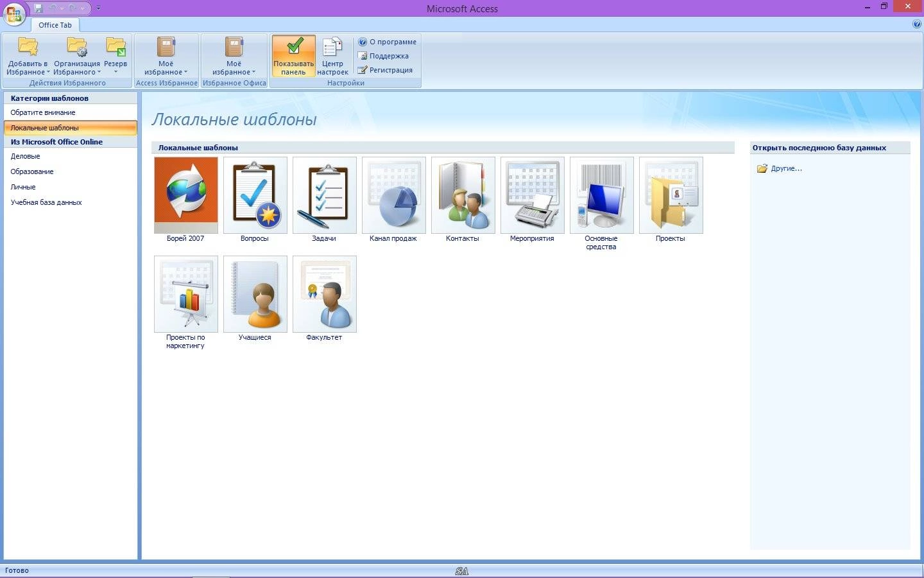Screen dimensions: 924x578
Task: Select Деловые category
Action: 71,156
